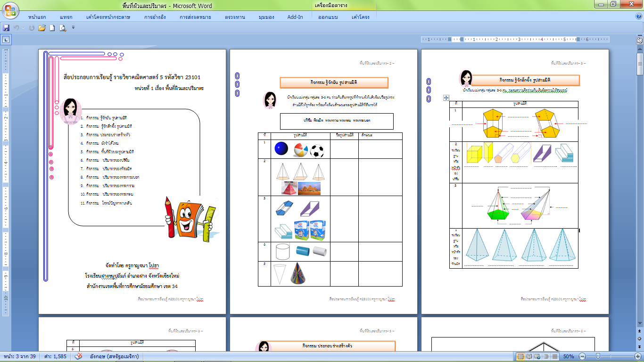Open Print Preview with the magnifier icon
The width and height of the screenshot is (644, 362).
(63, 28)
